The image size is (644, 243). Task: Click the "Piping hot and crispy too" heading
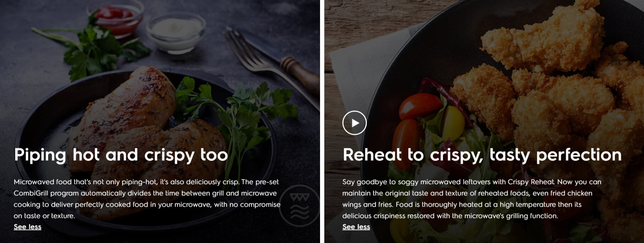[121, 155]
